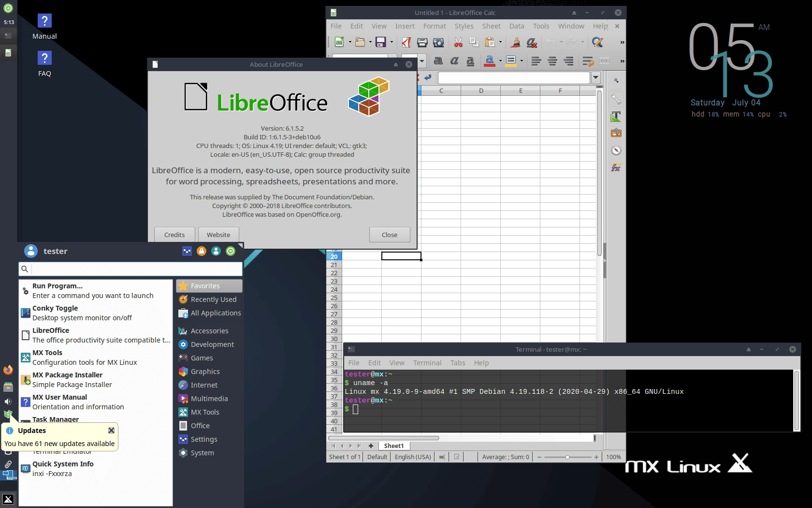
Task: Toggle the Properties wrench sidebar deck
Action: pos(616,99)
